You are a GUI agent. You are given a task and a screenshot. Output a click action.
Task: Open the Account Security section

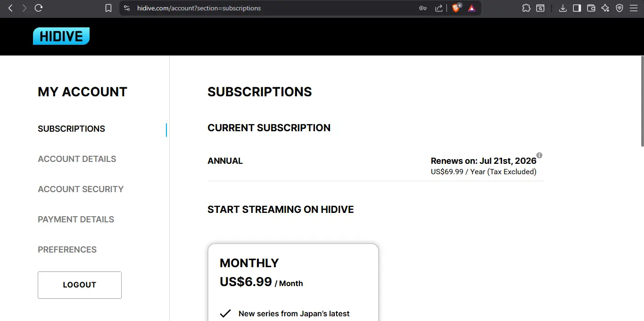[x=81, y=189]
